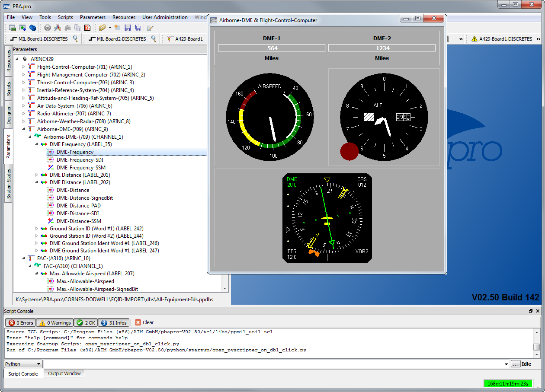Screen dimensions: 545x392
Task: Activate the power/run toolbar icon
Action: coord(48,27)
